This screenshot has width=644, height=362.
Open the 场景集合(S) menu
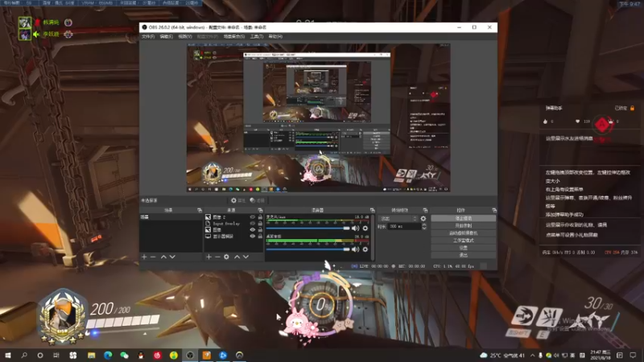pos(234,36)
